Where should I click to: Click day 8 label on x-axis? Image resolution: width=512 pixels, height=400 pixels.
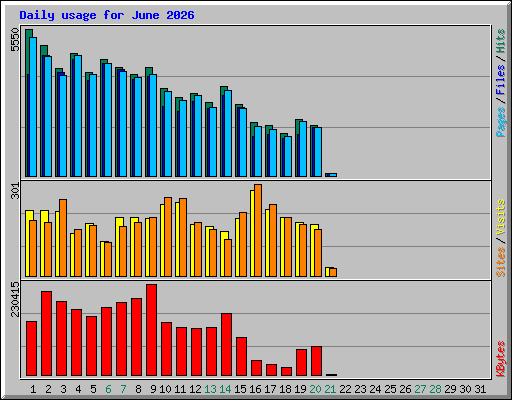(138, 389)
